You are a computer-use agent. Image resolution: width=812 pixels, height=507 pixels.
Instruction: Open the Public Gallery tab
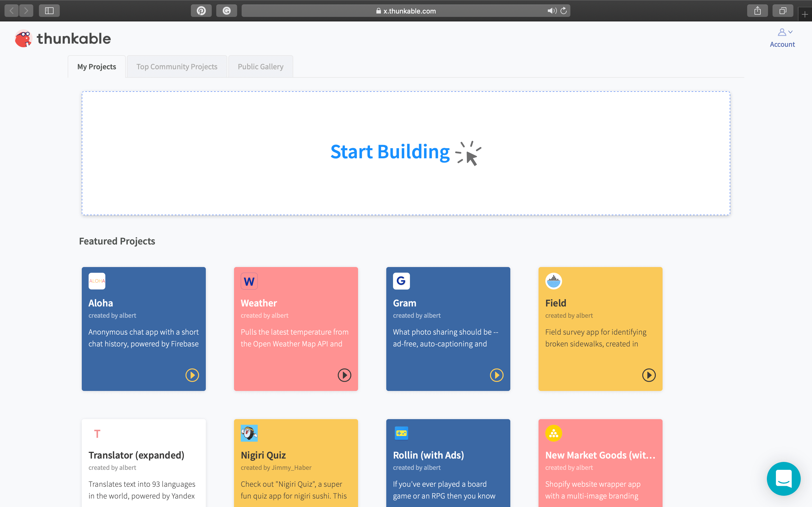tap(261, 67)
